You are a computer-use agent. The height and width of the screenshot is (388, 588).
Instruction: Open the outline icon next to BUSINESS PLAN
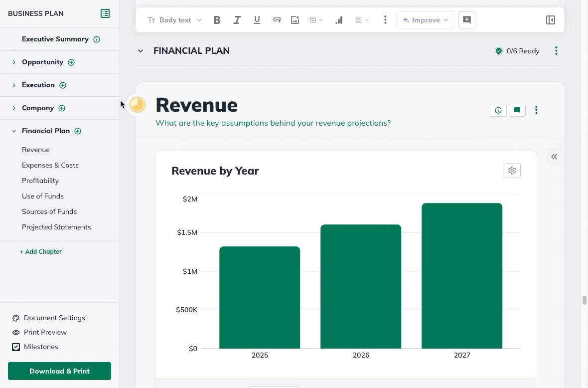(105, 13)
